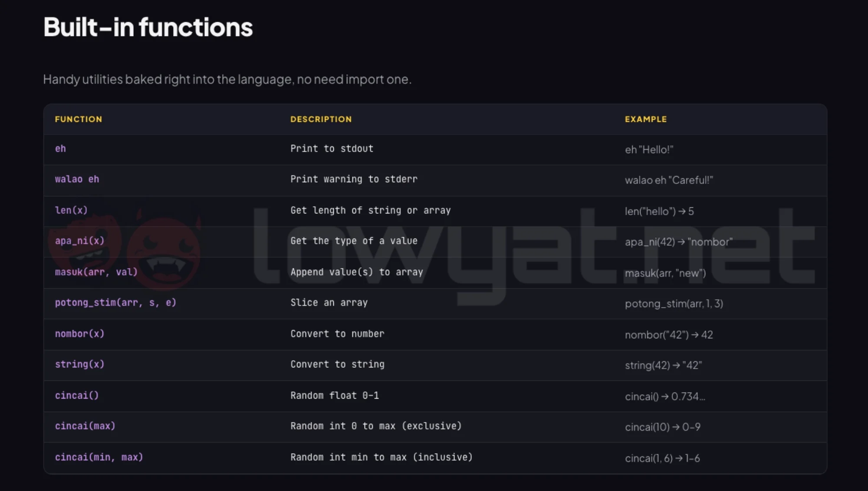Click the FUNCTION column header

(x=79, y=119)
